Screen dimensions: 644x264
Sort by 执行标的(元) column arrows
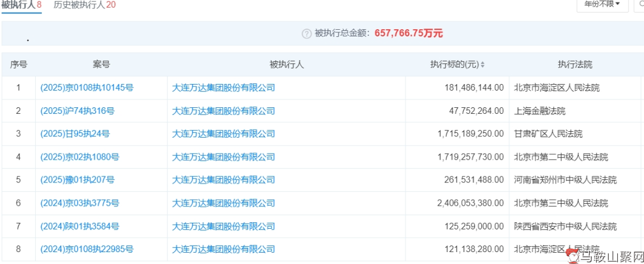pos(482,65)
